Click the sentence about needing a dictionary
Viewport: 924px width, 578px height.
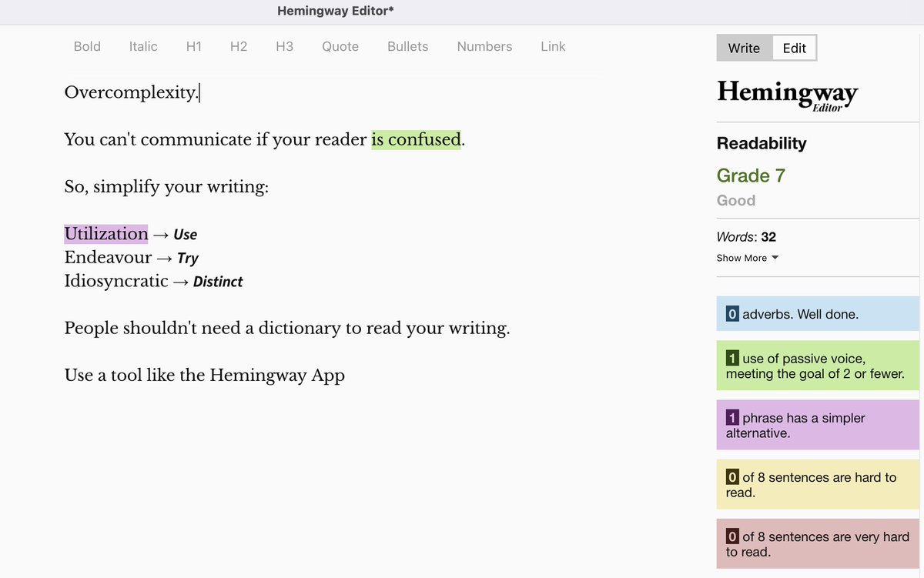click(287, 329)
